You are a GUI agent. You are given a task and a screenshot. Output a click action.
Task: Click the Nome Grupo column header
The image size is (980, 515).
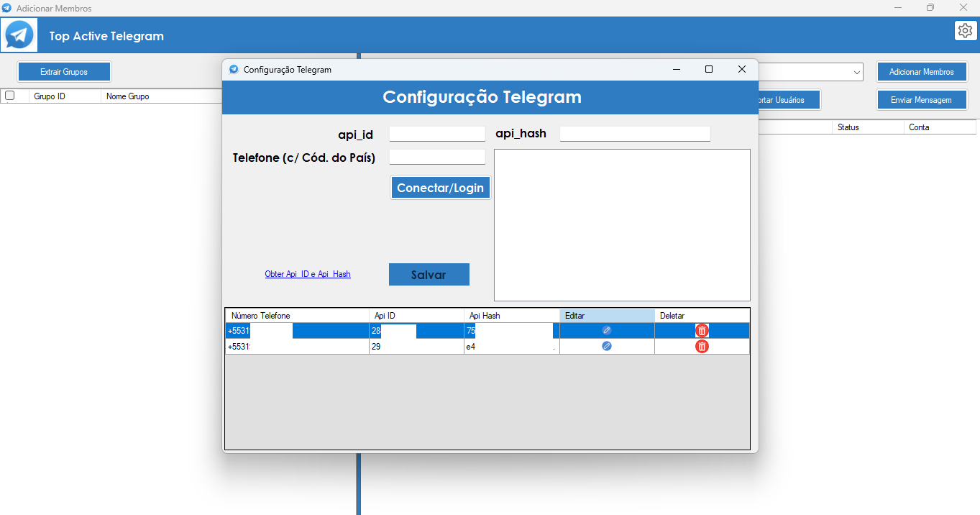point(162,96)
